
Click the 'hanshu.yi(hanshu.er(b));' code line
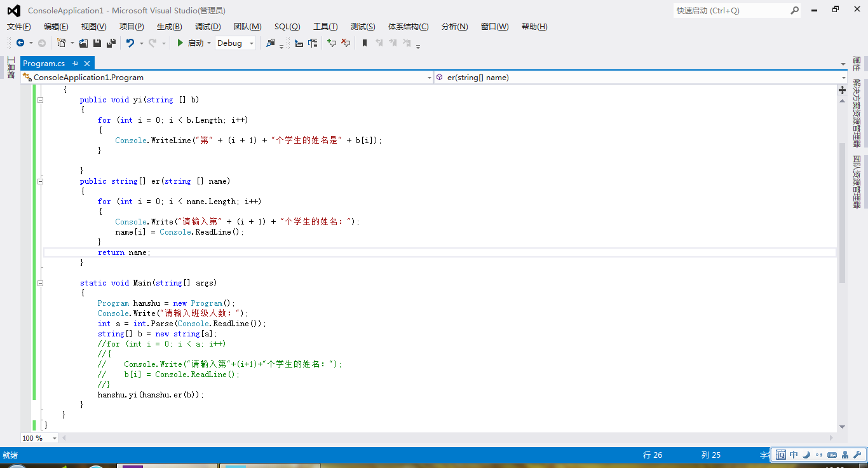click(151, 395)
